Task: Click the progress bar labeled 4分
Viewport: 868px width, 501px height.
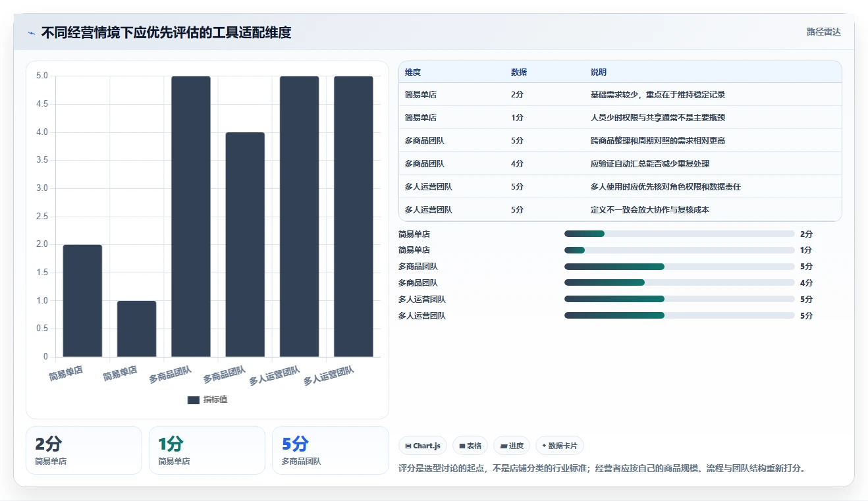Action: (680, 283)
